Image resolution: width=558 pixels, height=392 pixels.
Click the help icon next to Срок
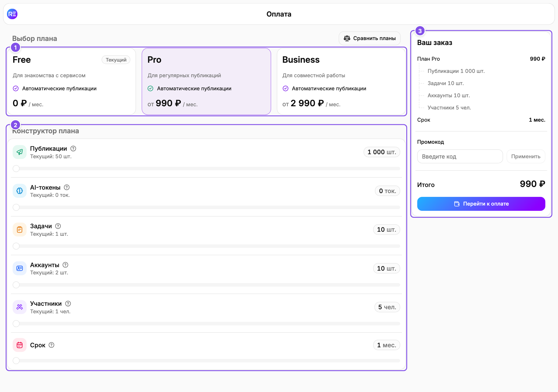(x=51, y=345)
